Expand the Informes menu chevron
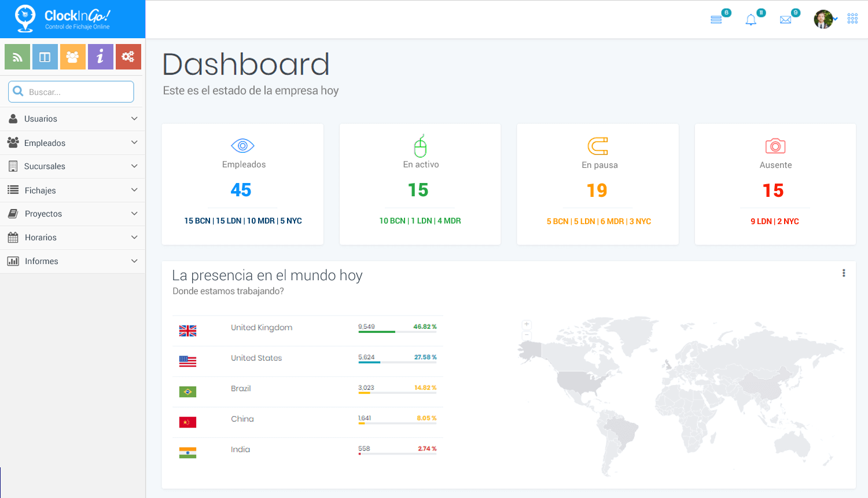Viewport: 868px width, 498px height. coord(134,261)
